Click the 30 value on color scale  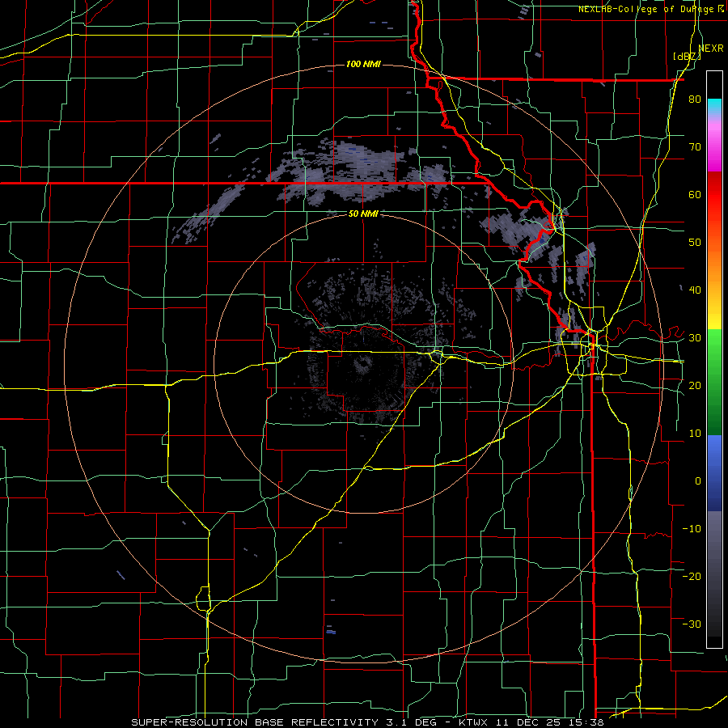695,337
